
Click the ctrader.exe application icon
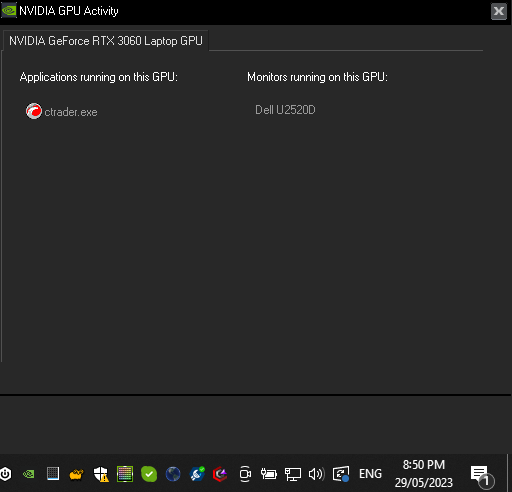(x=34, y=111)
